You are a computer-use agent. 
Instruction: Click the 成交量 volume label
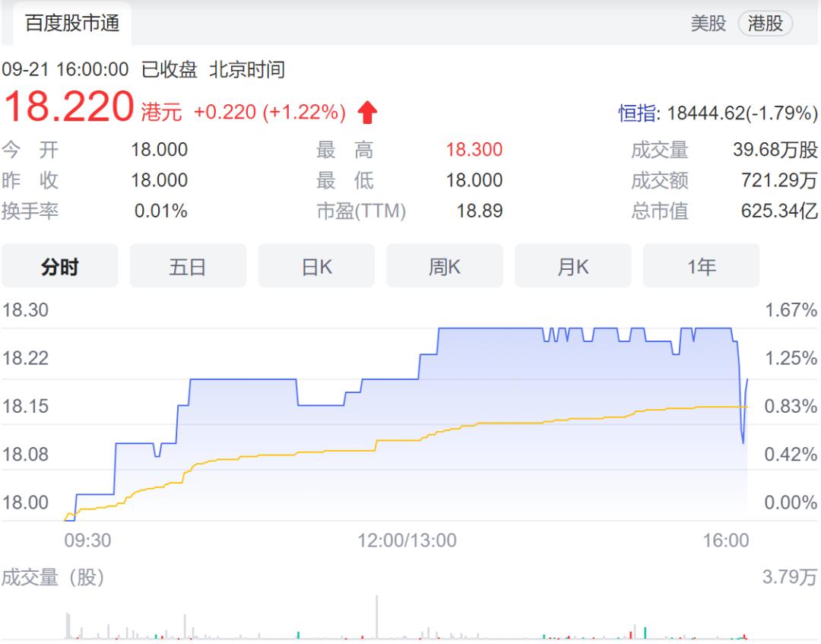tap(662, 150)
